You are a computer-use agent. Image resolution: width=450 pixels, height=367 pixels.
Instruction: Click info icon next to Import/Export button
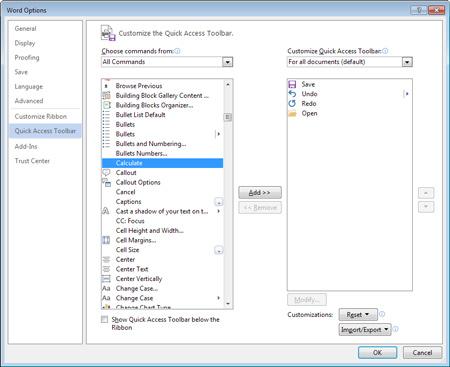tap(395, 329)
